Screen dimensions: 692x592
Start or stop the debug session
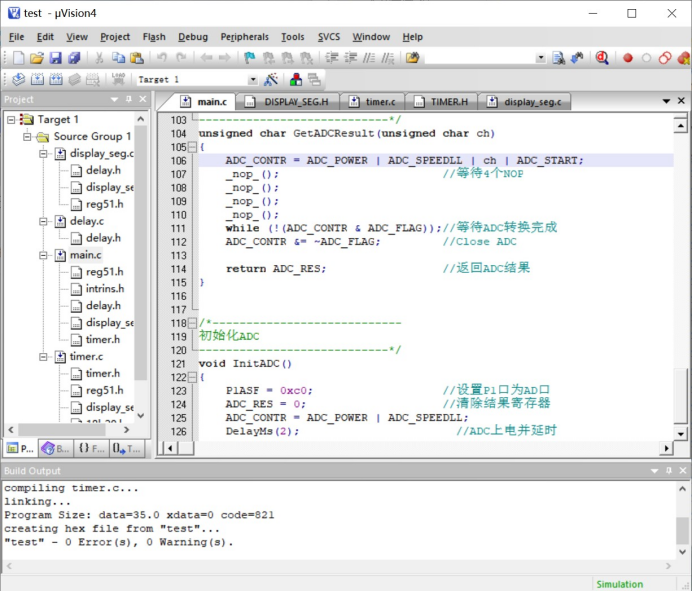click(602, 58)
